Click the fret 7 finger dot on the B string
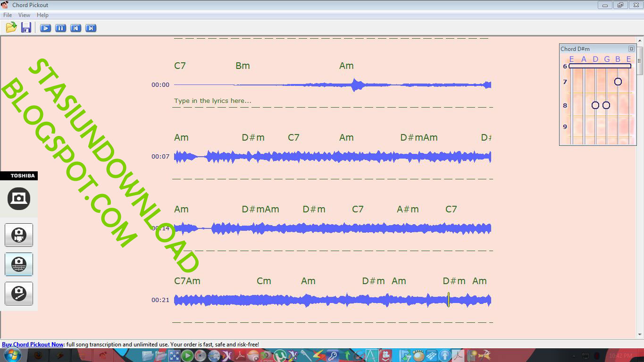 click(x=618, y=82)
